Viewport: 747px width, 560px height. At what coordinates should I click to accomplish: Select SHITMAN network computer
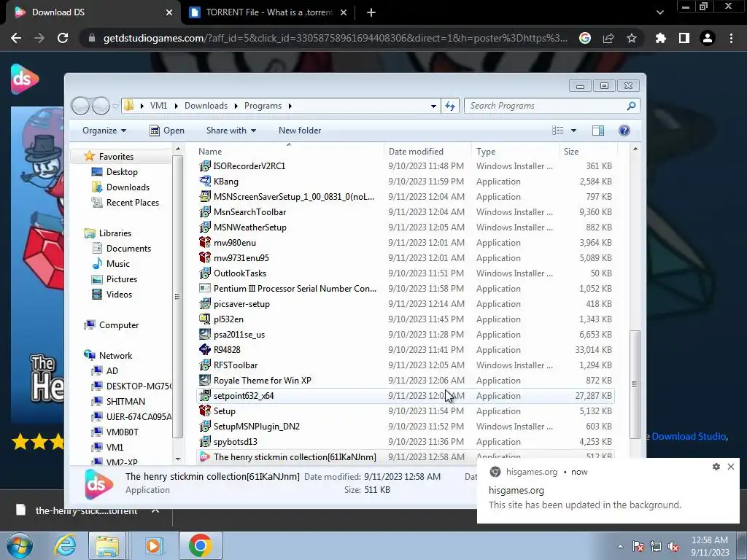click(x=125, y=402)
